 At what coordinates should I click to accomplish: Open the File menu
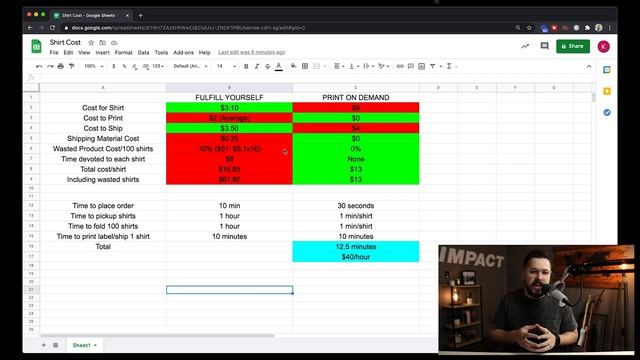tap(54, 53)
